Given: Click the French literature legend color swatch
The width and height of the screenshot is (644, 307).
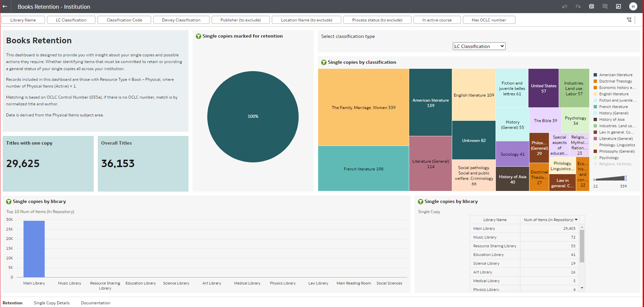Looking at the screenshot, I should point(595,107).
